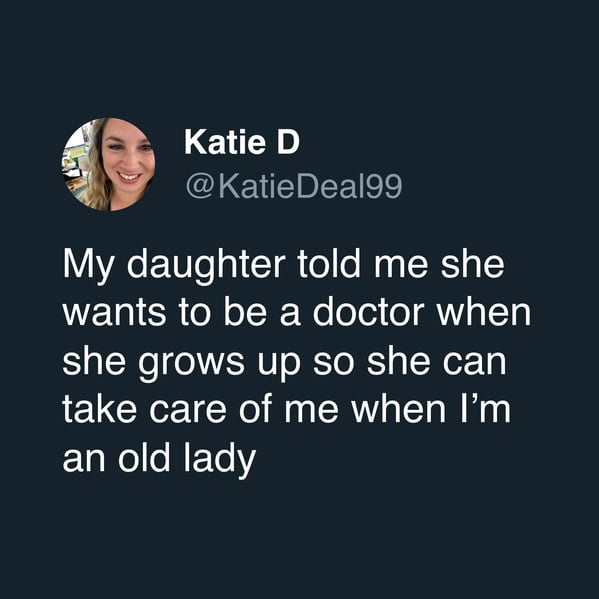
Task: Click the tweet line starting 'My daughter'
Action: coord(283,267)
